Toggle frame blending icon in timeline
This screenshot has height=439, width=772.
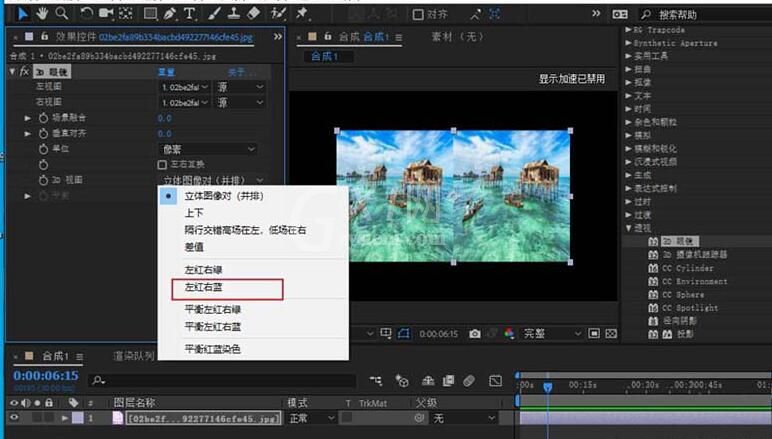(x=449, y=380)
